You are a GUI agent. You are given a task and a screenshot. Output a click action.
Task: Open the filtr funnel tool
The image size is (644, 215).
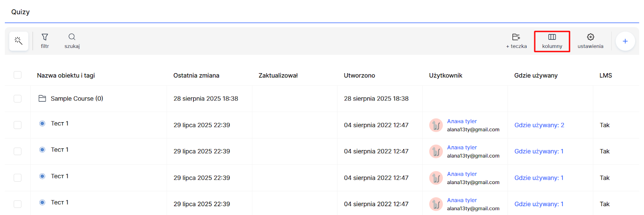tap(45, 41)
